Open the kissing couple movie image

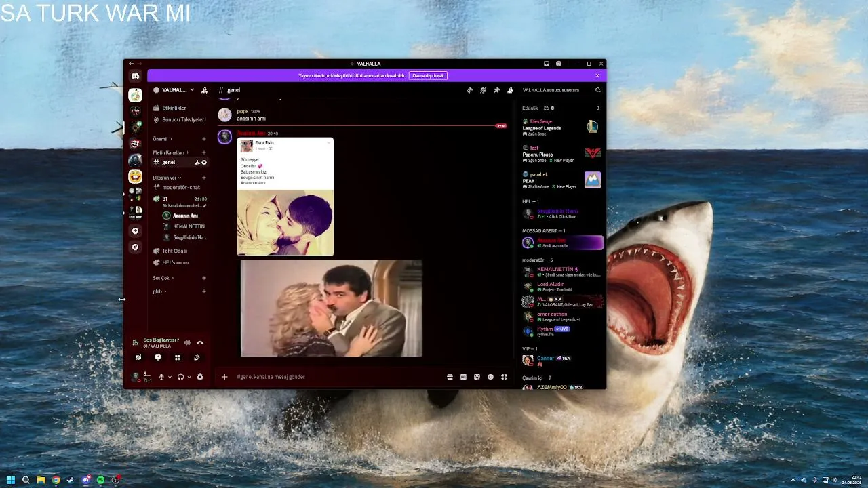332,308
